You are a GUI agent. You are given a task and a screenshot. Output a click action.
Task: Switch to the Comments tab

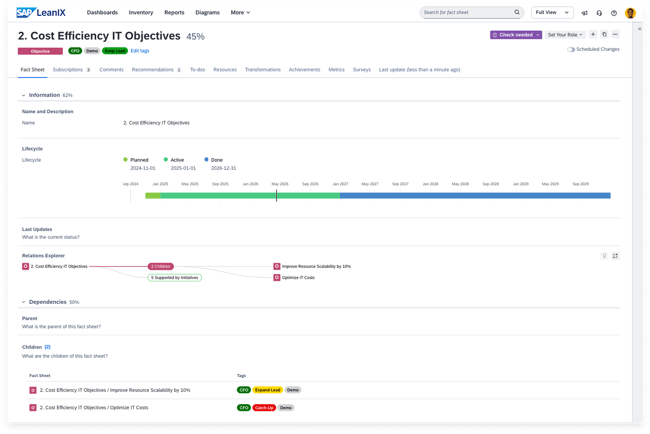click(111, 70)
